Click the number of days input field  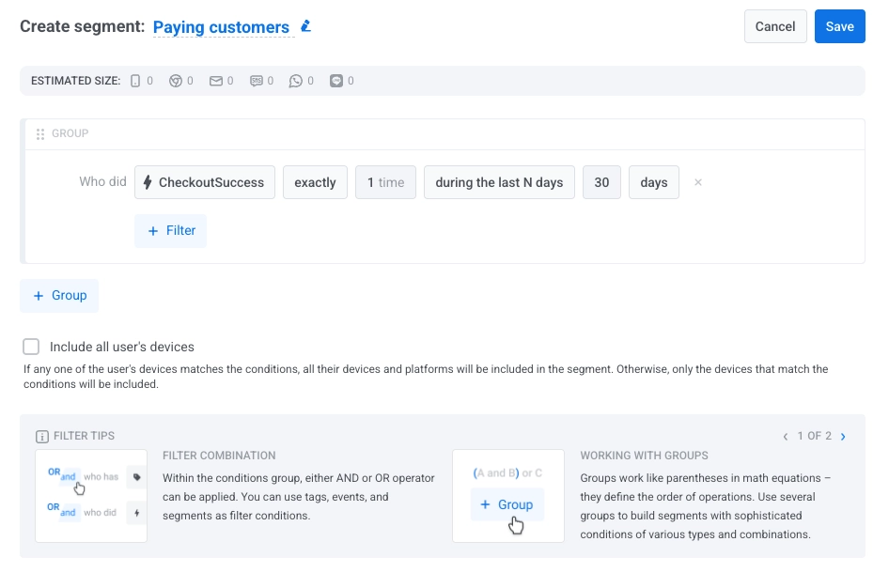[x=601, y=182]
